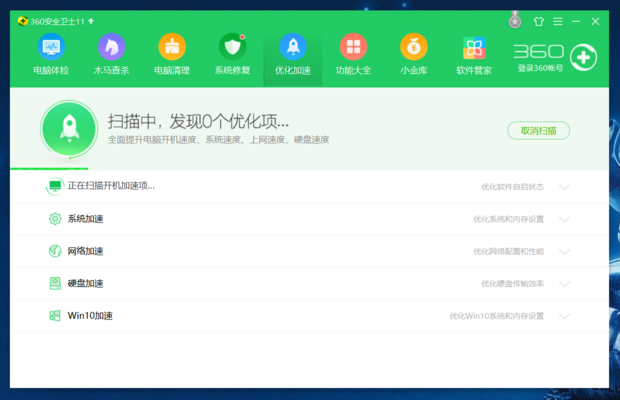The height and width of the screenshot is (400, 620).
Task: Click the gear icon for 系统加速
Action: coord(55,219)
